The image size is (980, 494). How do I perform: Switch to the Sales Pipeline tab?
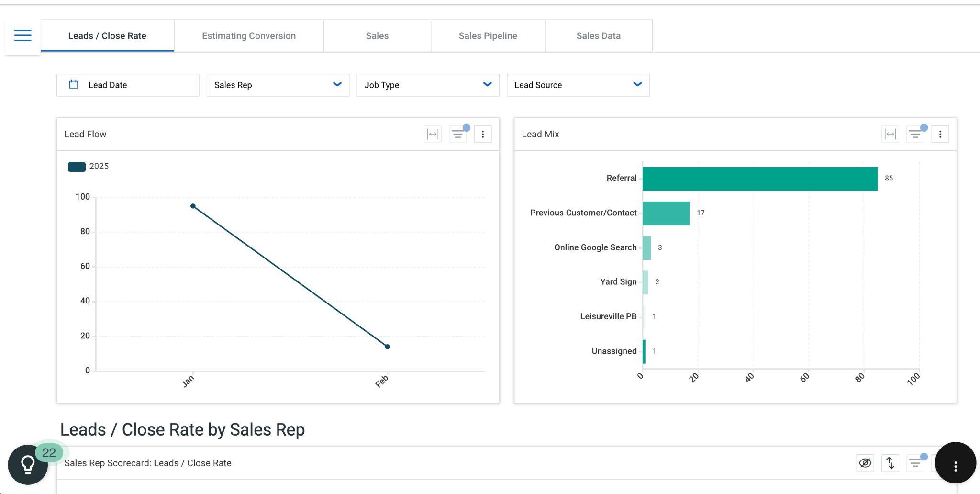click(488, 36)
